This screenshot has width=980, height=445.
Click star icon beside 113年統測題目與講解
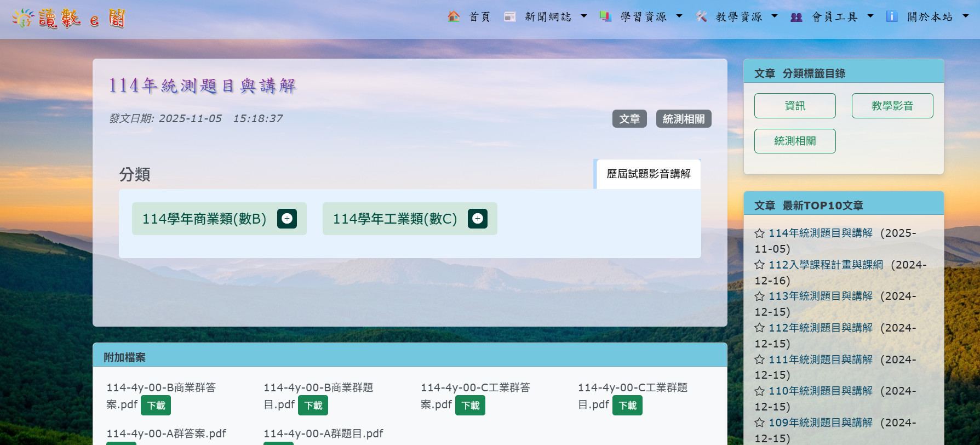point(759,296)
